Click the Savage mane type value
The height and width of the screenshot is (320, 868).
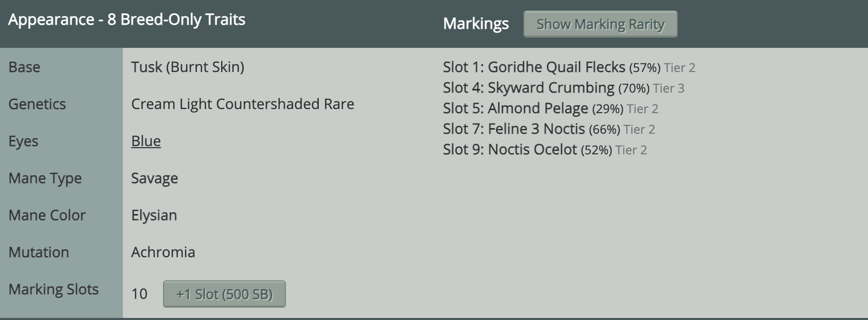[x=154, y=178]
